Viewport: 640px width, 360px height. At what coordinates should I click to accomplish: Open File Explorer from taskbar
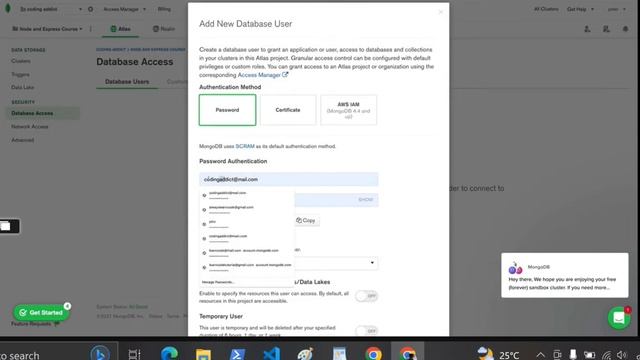click(x=203, y=354)
